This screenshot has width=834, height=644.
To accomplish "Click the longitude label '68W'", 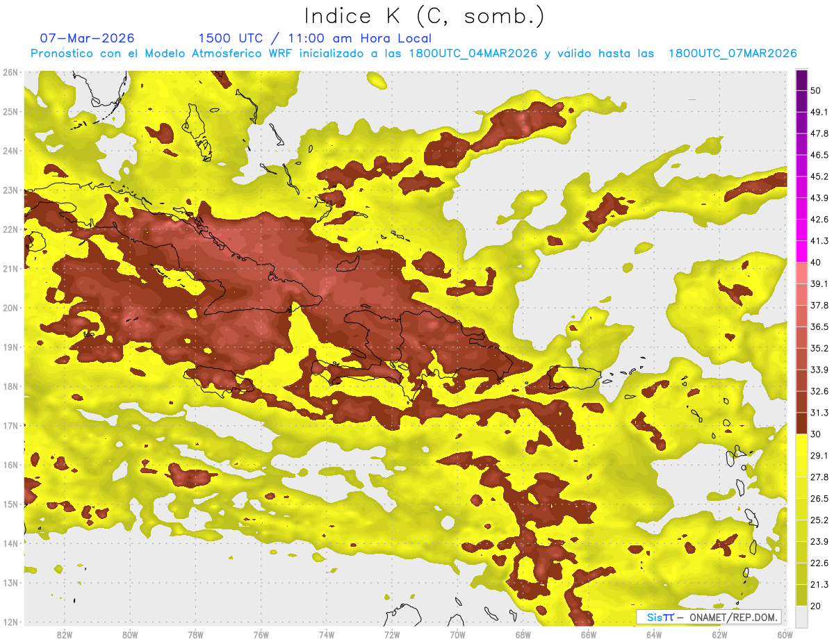I will tap(523, 635).
